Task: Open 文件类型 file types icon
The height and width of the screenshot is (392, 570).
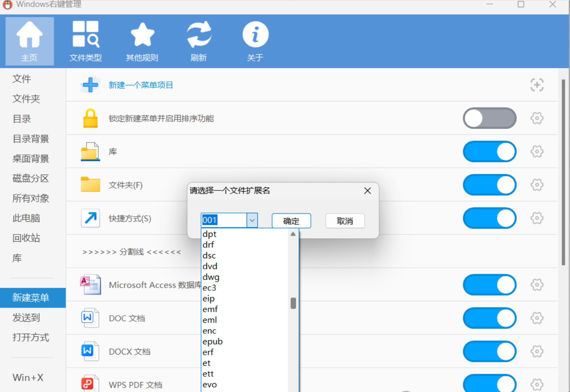Action: click(85, 41)
